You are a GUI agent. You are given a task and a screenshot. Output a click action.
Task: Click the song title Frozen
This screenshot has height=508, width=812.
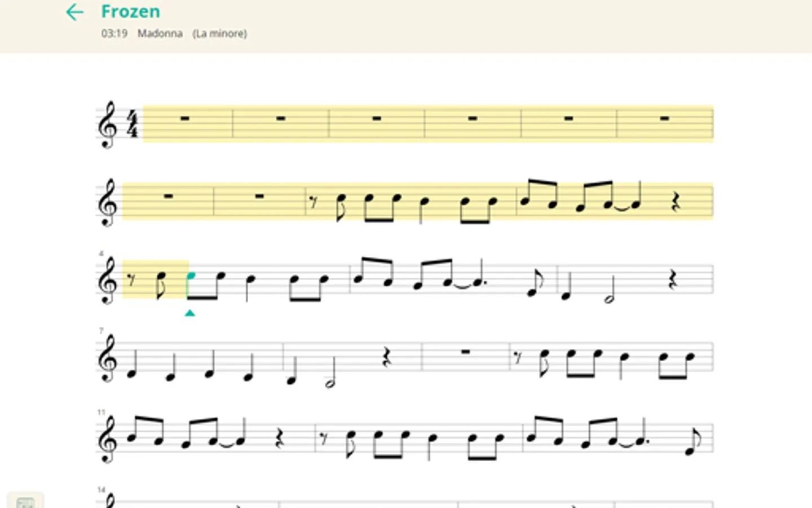(x=130, y=11)
